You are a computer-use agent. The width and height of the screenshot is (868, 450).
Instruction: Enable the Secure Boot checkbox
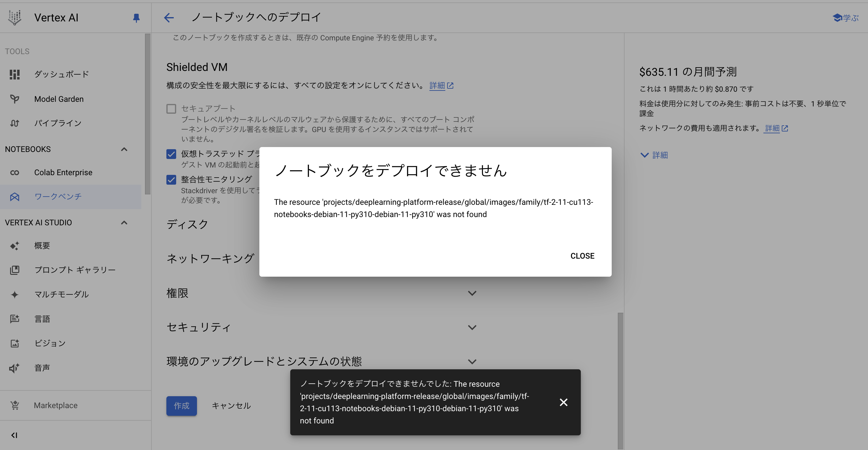coord(171,109)
